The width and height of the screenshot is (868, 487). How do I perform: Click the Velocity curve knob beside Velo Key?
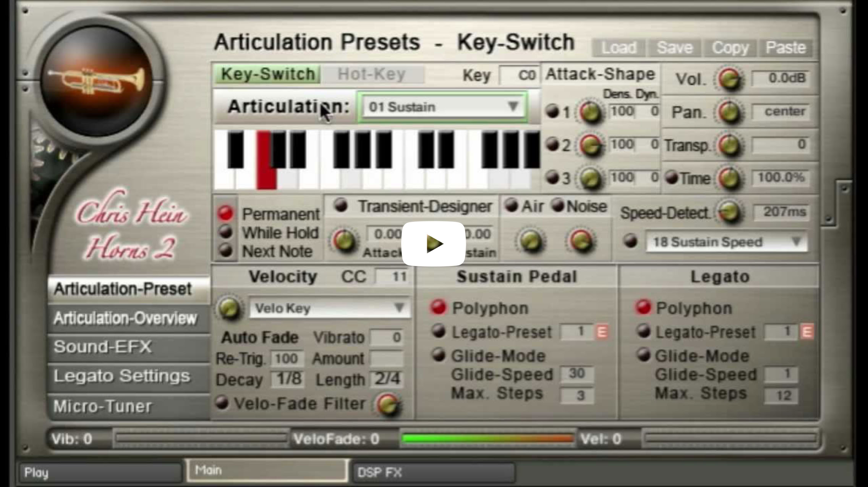pos(229,308)
